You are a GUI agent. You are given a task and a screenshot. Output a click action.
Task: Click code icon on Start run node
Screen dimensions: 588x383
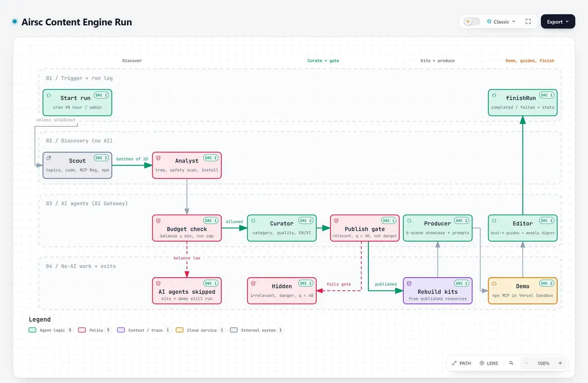49,95
